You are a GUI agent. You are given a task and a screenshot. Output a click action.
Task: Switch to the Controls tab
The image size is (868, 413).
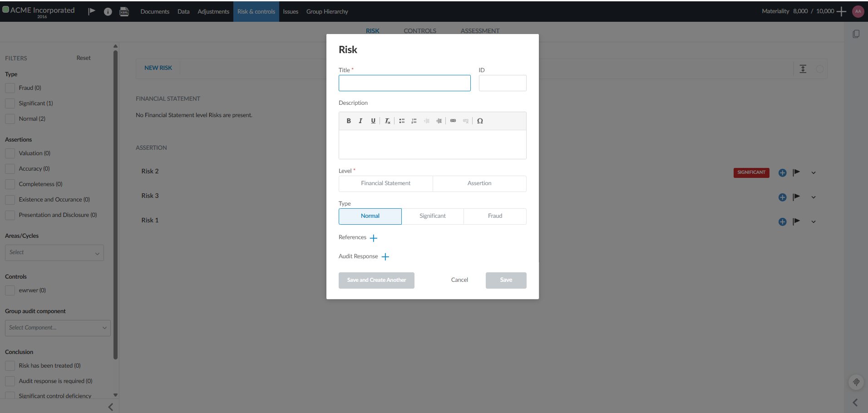click(x=419, y=30)
